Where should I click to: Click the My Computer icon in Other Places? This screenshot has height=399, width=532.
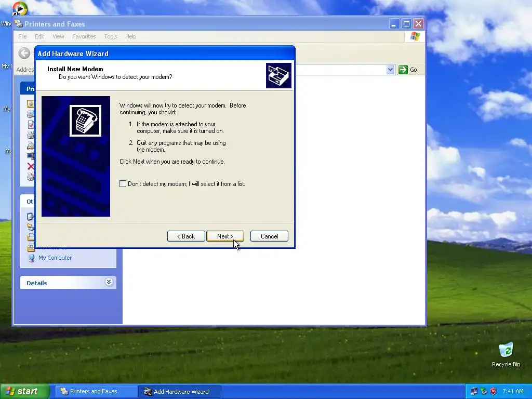[31, 258]
